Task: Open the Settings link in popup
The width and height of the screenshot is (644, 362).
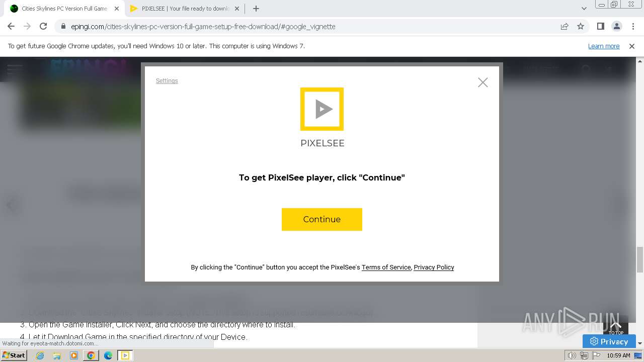Action: (167, 81)
